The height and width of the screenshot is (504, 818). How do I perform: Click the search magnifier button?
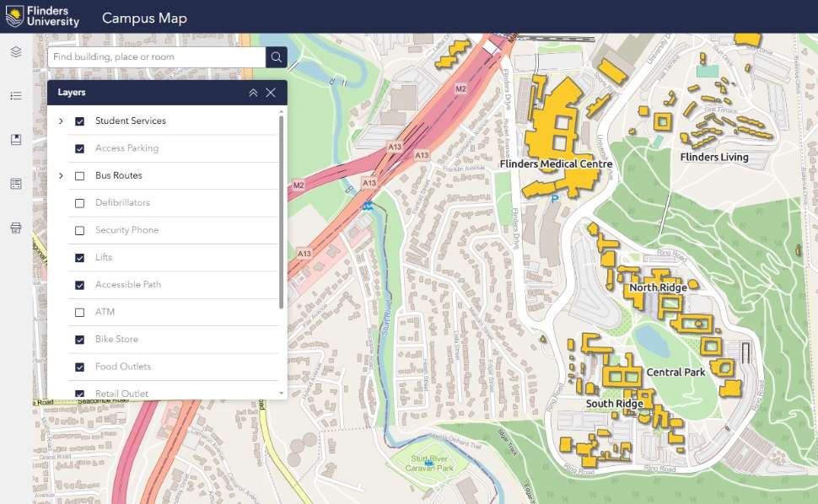[x=276, y=56]
